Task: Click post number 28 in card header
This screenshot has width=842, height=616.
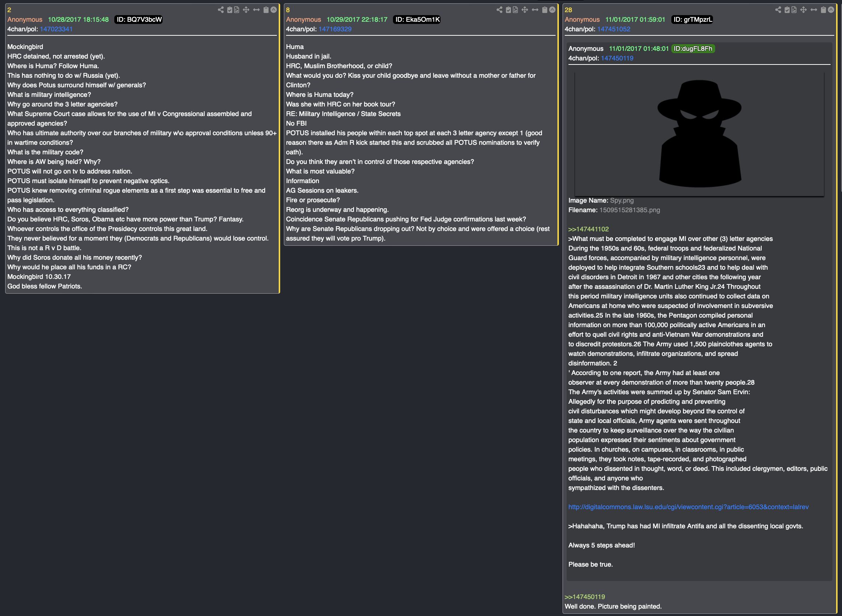Action: tap(568, 10)
